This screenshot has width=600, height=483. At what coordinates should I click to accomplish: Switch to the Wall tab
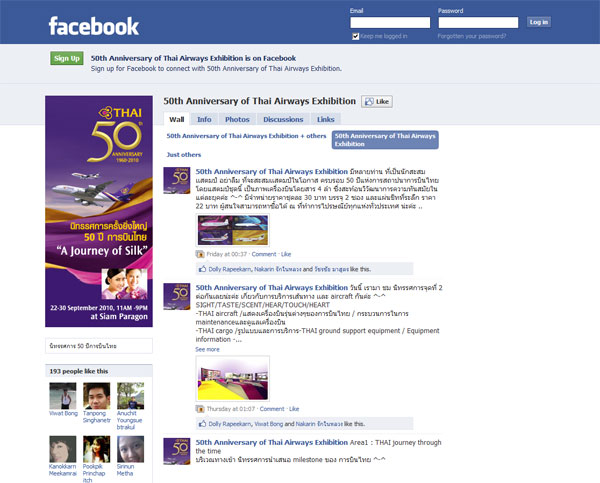tap(177, 119)
